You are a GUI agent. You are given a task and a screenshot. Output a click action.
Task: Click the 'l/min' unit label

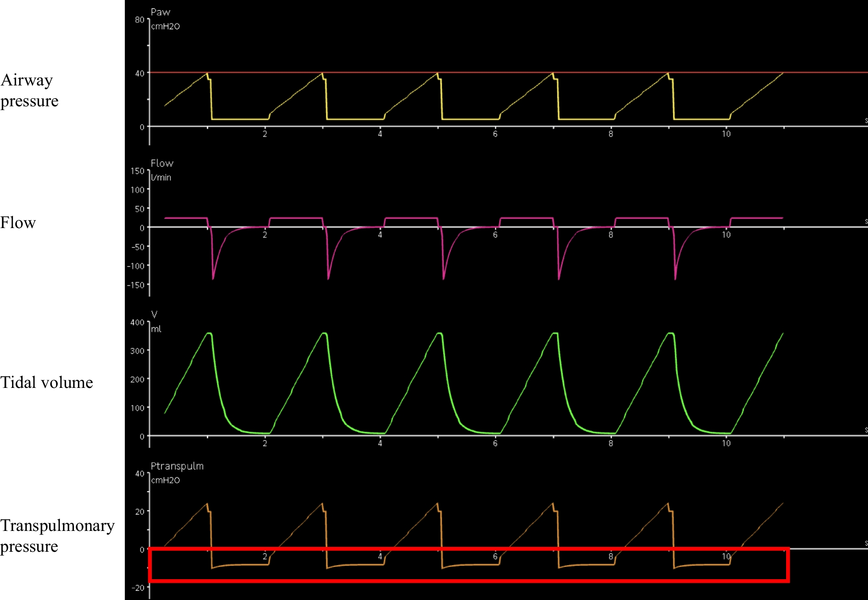(161, 178)
